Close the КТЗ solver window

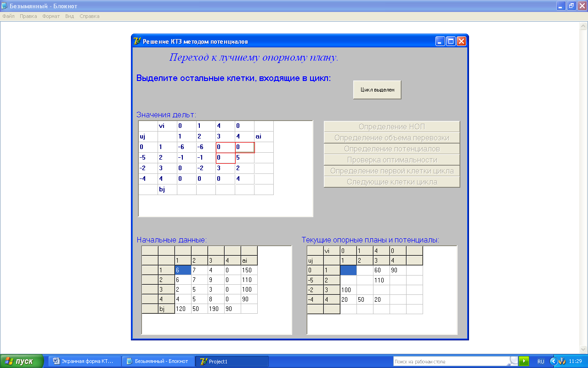tap(461, 41)
